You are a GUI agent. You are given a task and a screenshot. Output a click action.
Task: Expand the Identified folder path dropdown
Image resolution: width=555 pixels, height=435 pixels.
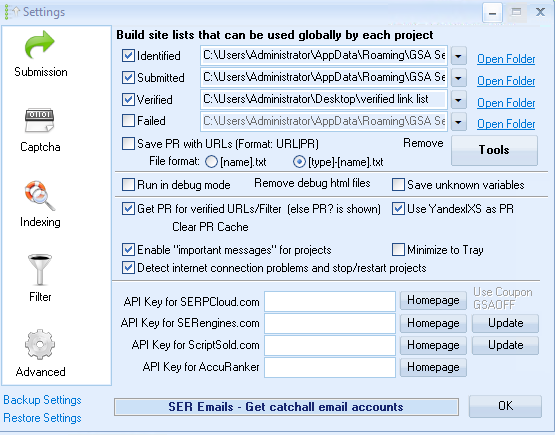pyautogui.click(x=459, y=56)
